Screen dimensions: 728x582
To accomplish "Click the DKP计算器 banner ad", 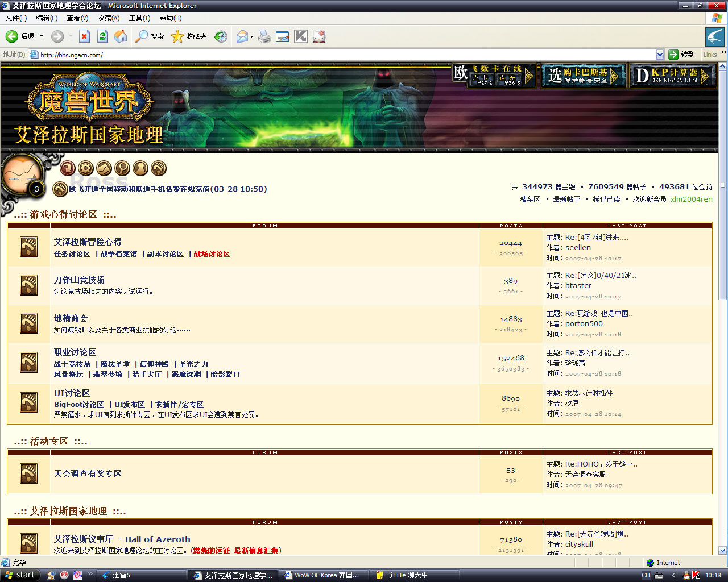I will (x=673, y=76).
